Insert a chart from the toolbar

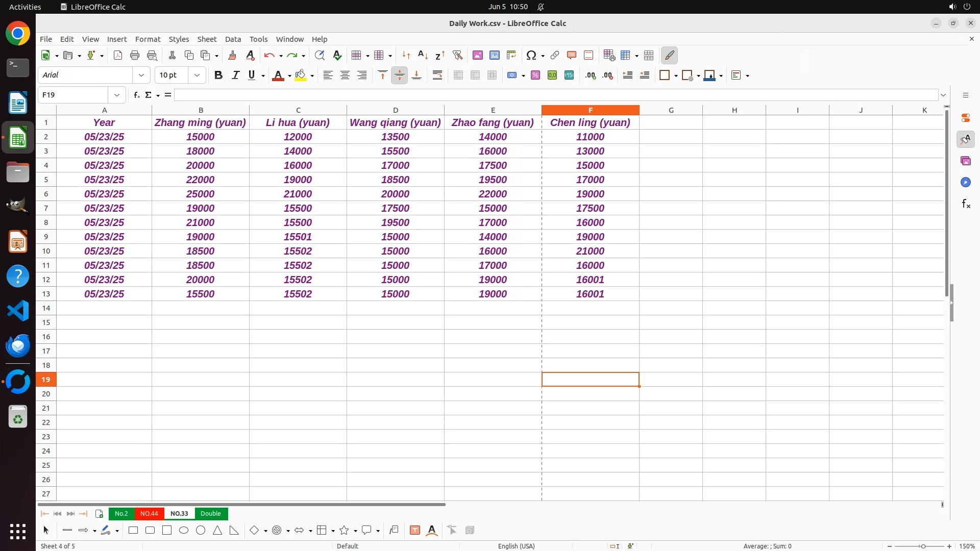click(x=495, y=55)
